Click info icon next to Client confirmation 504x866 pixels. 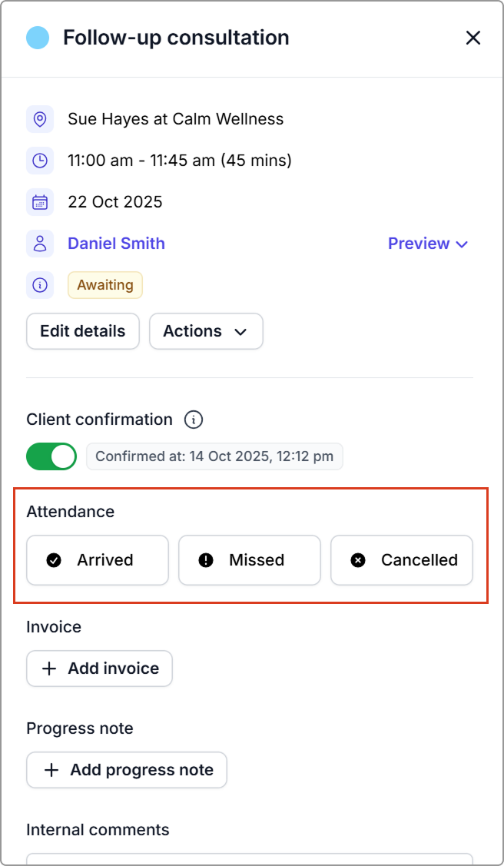pyautogui.click(x=194, y=420)
